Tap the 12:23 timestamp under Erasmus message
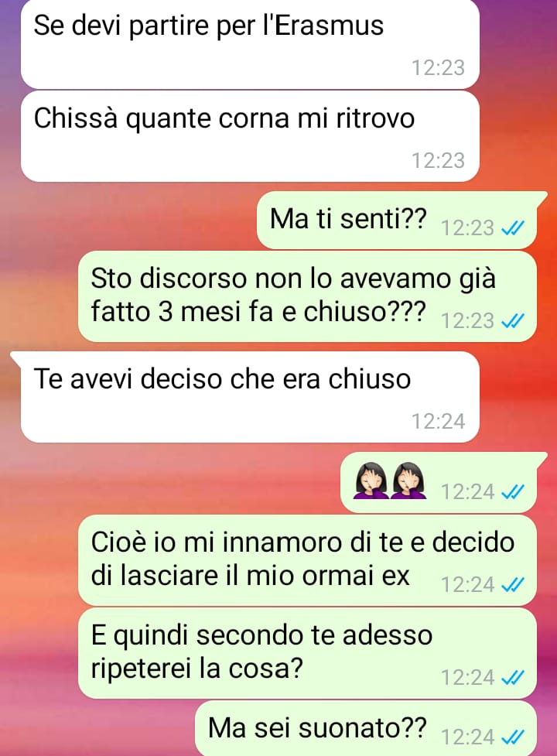The width and height of the screenshot is (557, 756). coord(438,67)
